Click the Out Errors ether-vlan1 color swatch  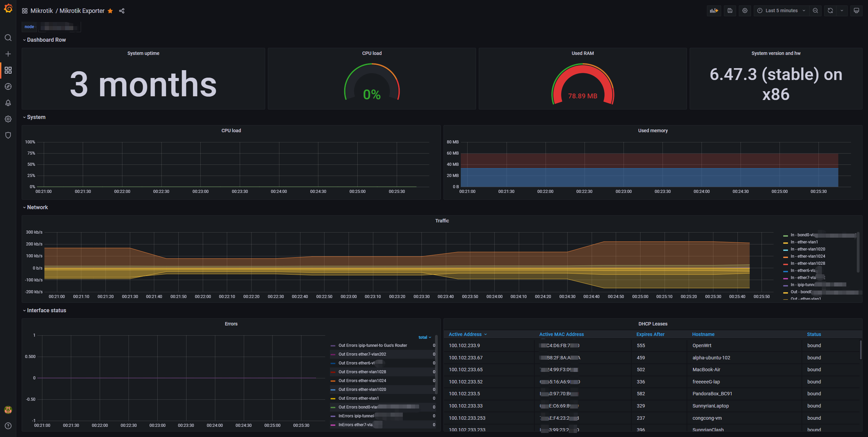coord(333,399)
